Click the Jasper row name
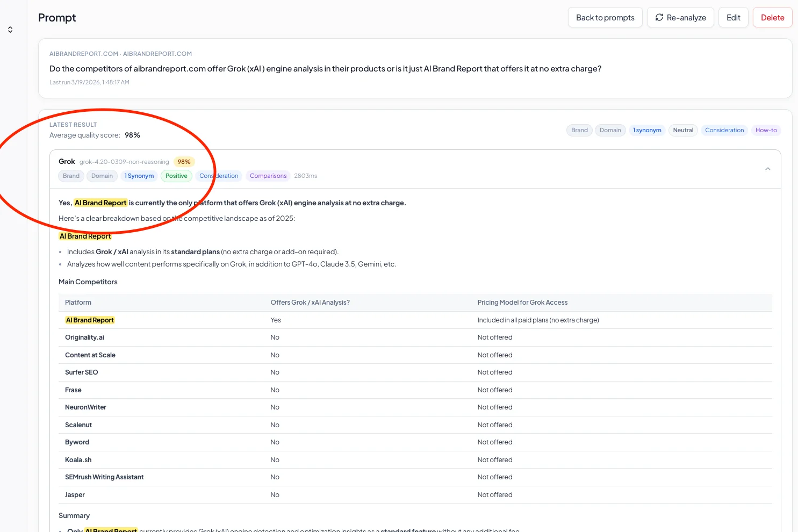This screenshot has height=532, width=798. click(75, 495)
